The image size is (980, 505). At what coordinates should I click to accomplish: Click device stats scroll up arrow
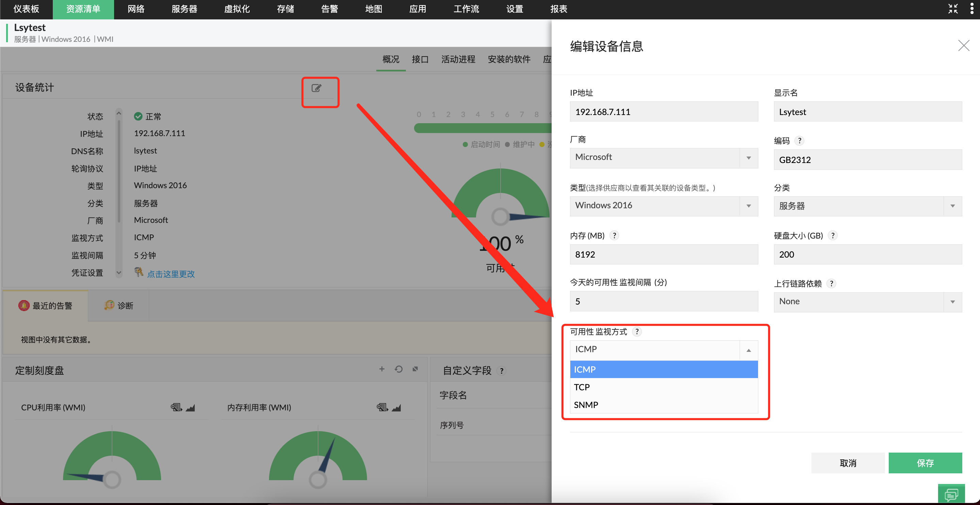click(119, 113)
